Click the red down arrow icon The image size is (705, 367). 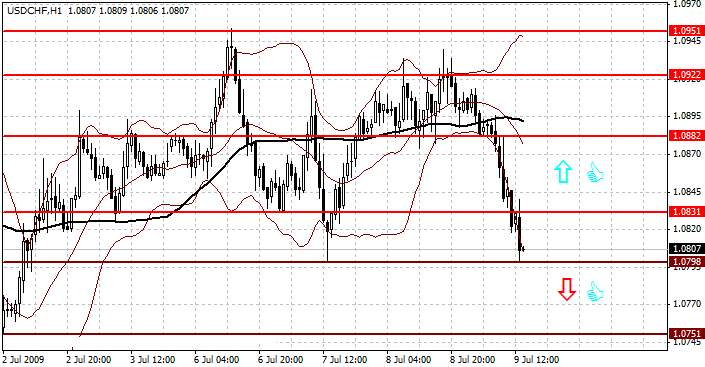click(x=567, y=289)
